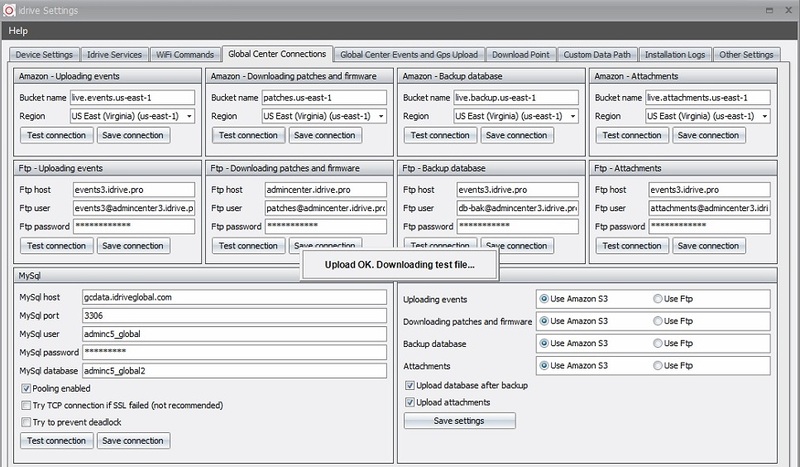Image resolution: width=800 pixels, height=467 pixels.
Task: Toggle the Upload attachments checkbox
Action: tap(409, 402)
